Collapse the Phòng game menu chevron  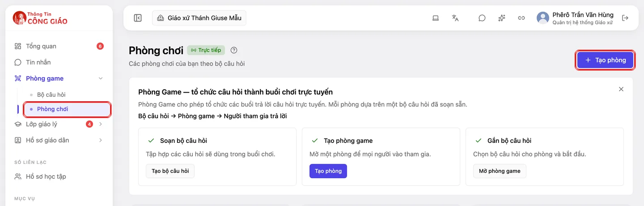(100, 78)
